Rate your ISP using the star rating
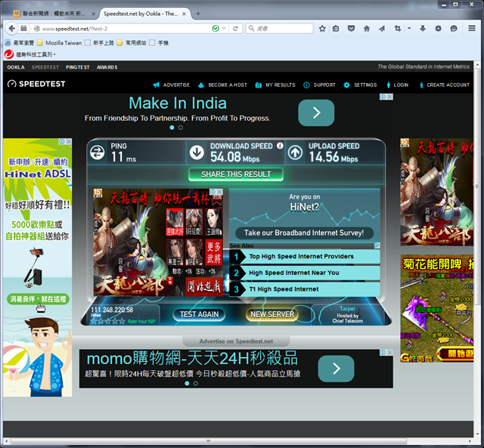484x448 pixels. tap(107, 321)
